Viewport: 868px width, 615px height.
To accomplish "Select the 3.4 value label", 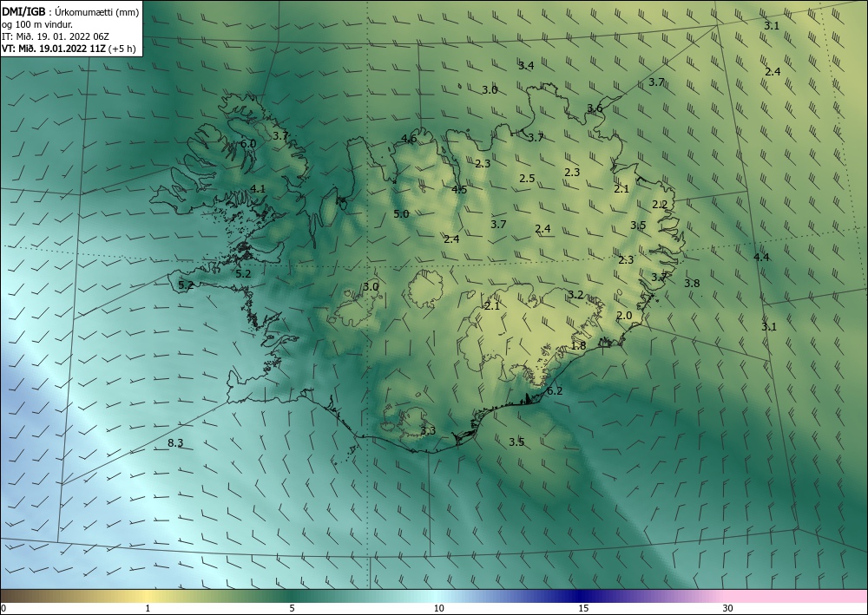I will click(x=526, y=65).
